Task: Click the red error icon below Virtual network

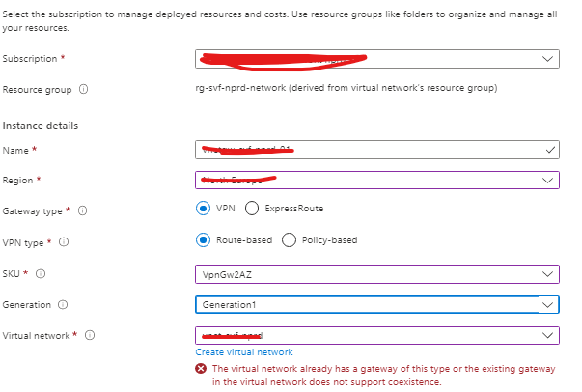Action: (x=201, y=368)
